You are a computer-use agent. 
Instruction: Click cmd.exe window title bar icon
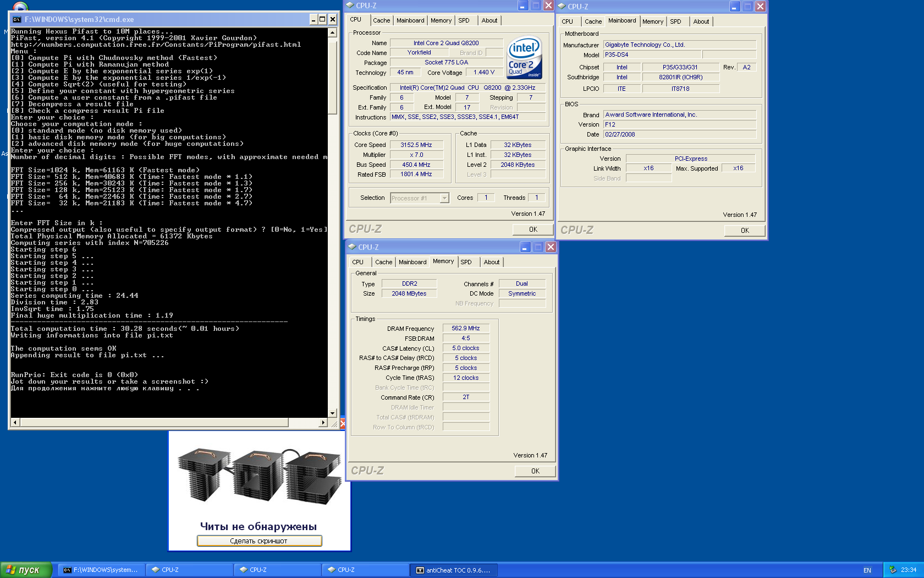click(17, 19)
